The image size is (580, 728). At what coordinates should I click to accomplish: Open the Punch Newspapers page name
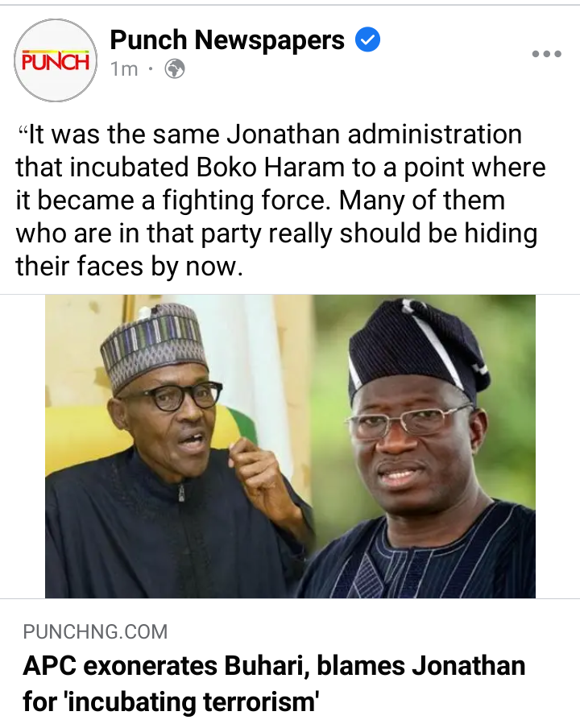[x=227, y=40]
